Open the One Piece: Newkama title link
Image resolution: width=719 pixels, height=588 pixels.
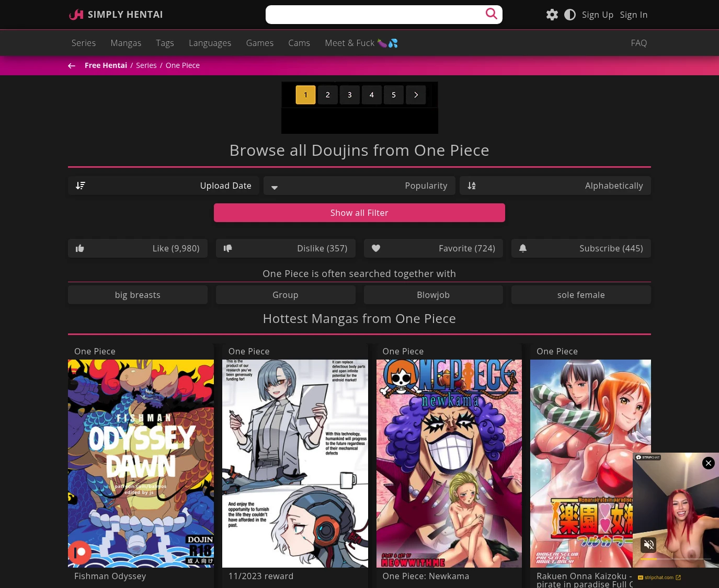(426, 576)
